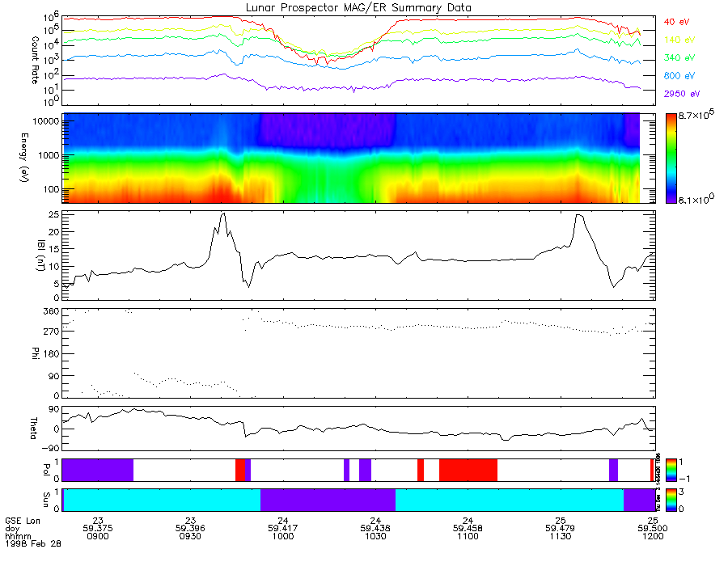
Task: Click the title "Lunar Prospector MAG/ER Summary Data"
Action: [358, 8]
